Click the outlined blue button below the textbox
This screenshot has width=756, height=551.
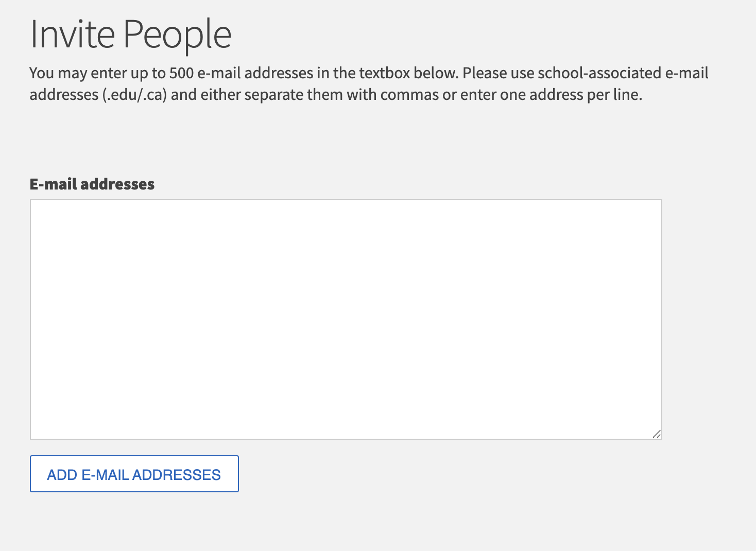[x=134, y=474]
